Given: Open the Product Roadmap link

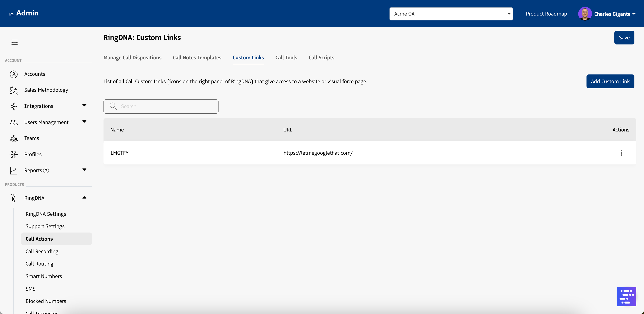Looking at the screenshot, I should coord(546,14).
